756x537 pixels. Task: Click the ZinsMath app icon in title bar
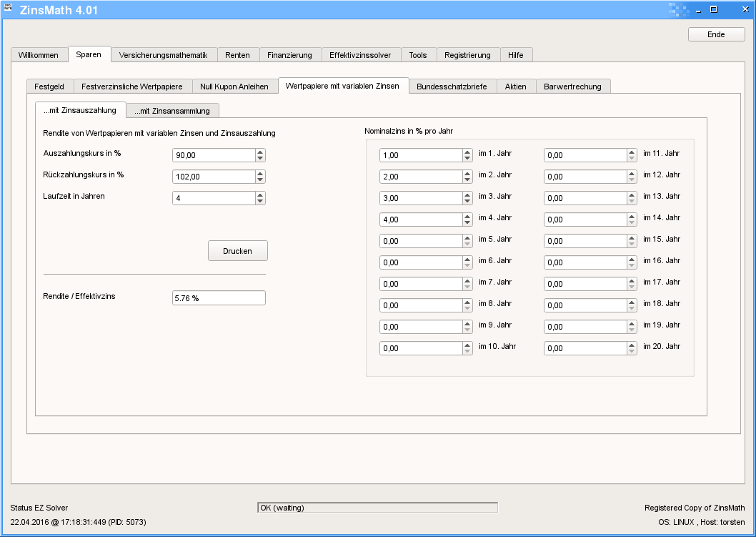(x=8, y=9)
